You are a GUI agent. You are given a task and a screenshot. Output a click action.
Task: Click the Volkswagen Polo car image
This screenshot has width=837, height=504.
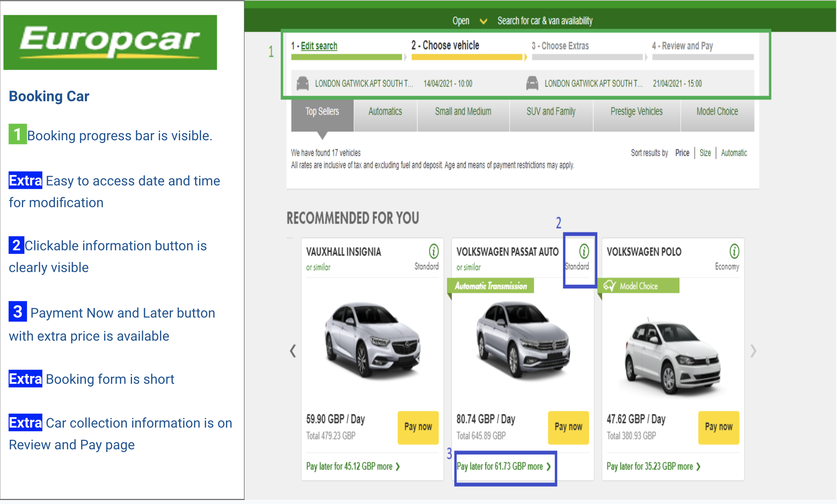(673, 356)
